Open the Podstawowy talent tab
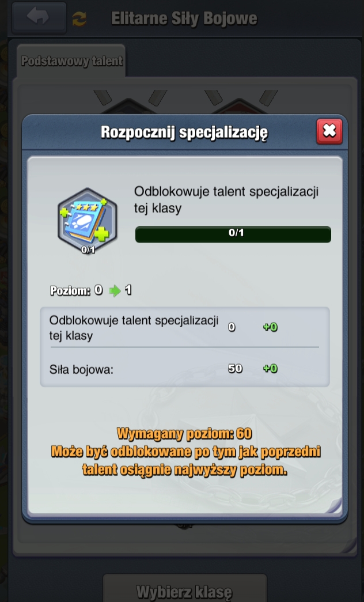 point(72,60)
